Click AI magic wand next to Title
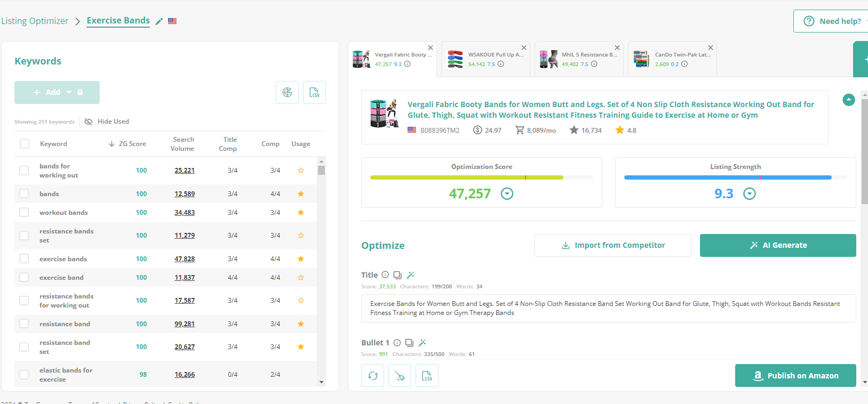 [410, 275]
